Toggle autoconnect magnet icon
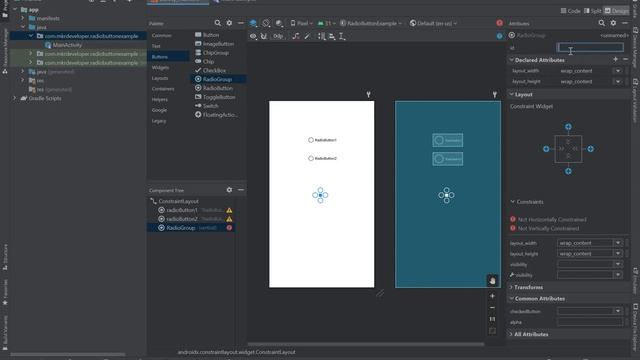Image resolution: width=640 pixels, height=360 pixels. [264, 36]
